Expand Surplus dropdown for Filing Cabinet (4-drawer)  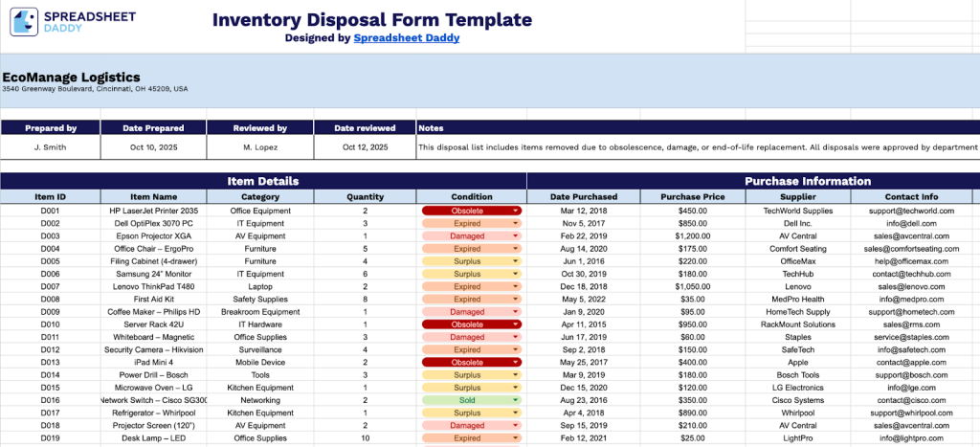tap(515, 261)
